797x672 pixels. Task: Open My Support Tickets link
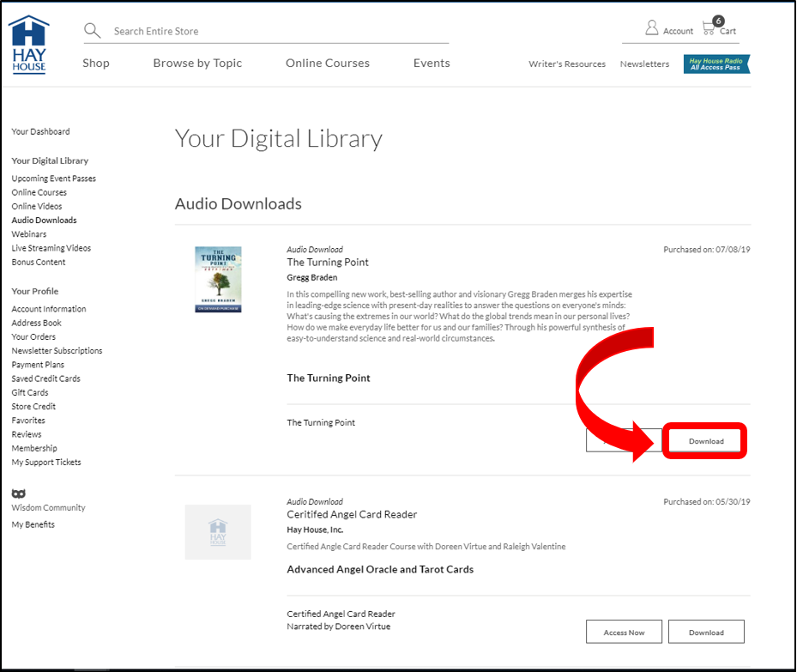(46, 462)
